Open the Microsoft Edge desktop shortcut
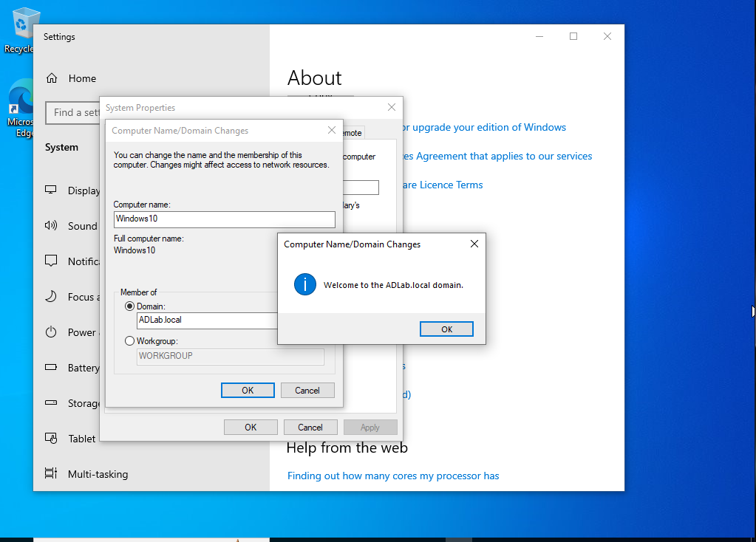756x542 pixels. [19, 109]
